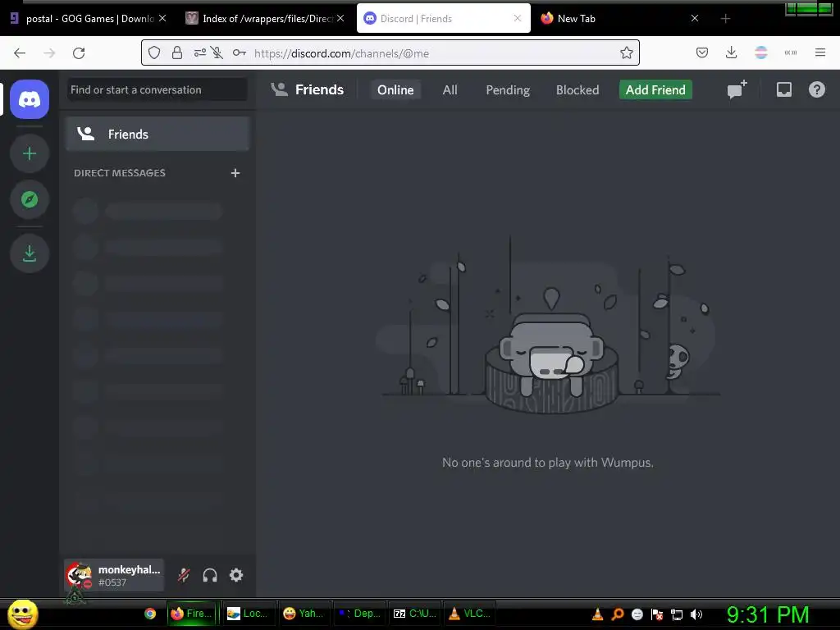The width and height of the screenshot is (840, 630).
Task: Select the Firefox taskbar button
Action: click(192, 614)
